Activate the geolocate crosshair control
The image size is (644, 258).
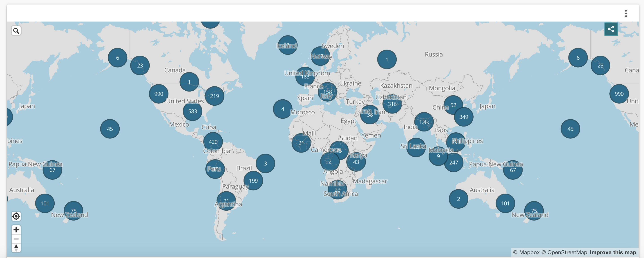pyautogui.click(x=16, y=216)
